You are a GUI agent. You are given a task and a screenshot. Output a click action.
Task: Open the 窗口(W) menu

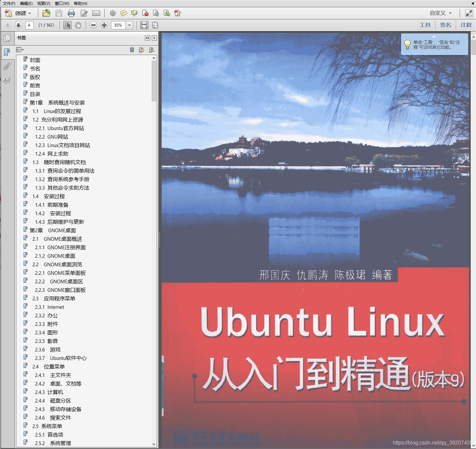[62, 3]
